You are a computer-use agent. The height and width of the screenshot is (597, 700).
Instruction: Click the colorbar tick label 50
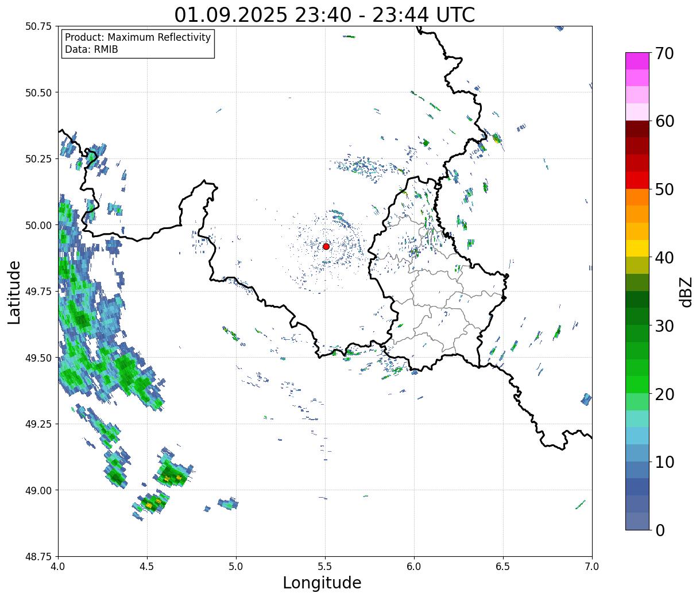664,189
